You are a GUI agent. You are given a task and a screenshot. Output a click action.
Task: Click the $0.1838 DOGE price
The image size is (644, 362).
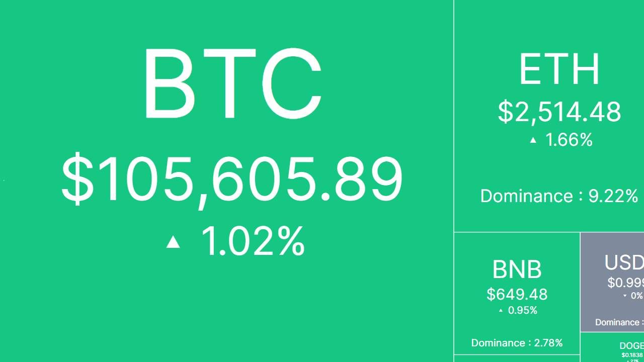tap(632, 355)
